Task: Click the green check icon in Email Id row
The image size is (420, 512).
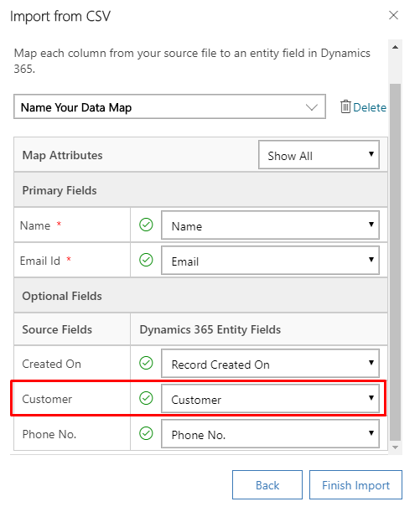Action: tap(146, 260)
